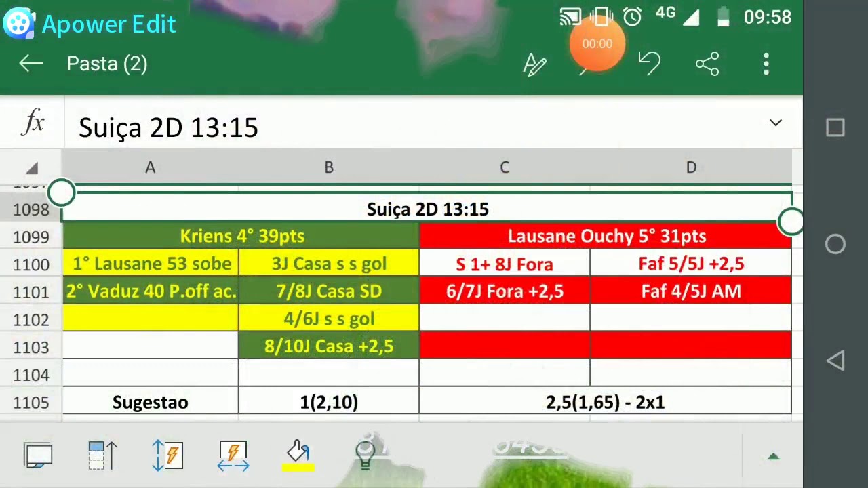Tap the merged cell Suiça 2D 13:15 in row 1098

(x=427, y=209)
